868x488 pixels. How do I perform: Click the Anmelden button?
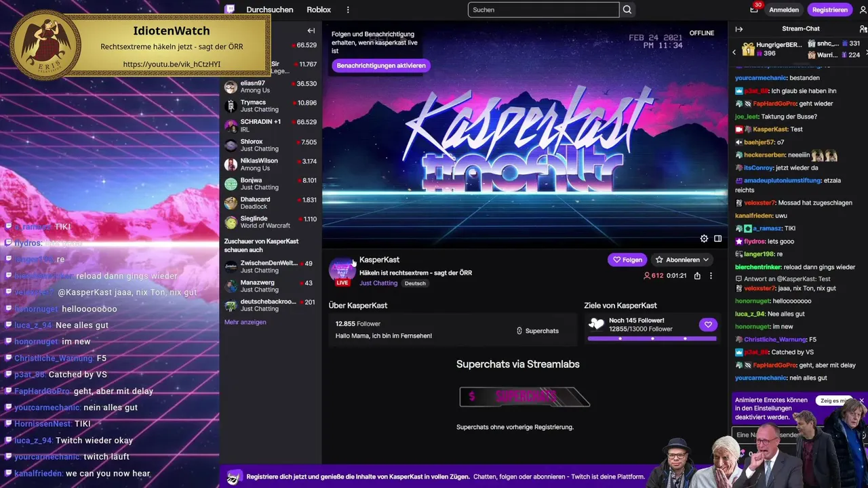[x=784, y=9]
